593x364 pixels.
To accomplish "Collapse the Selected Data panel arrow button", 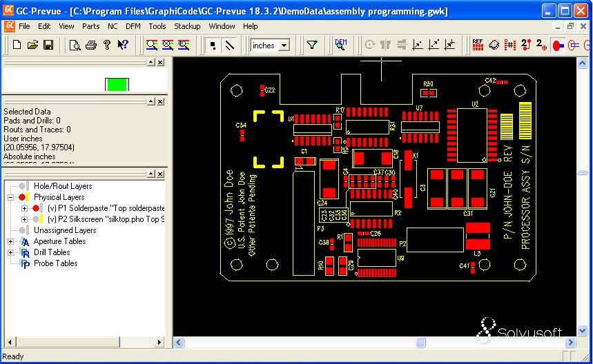I will click(x=151, y=101).
